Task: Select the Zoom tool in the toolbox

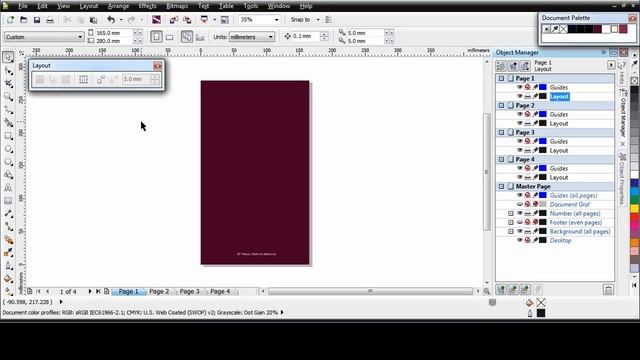Action: (8, 97)
